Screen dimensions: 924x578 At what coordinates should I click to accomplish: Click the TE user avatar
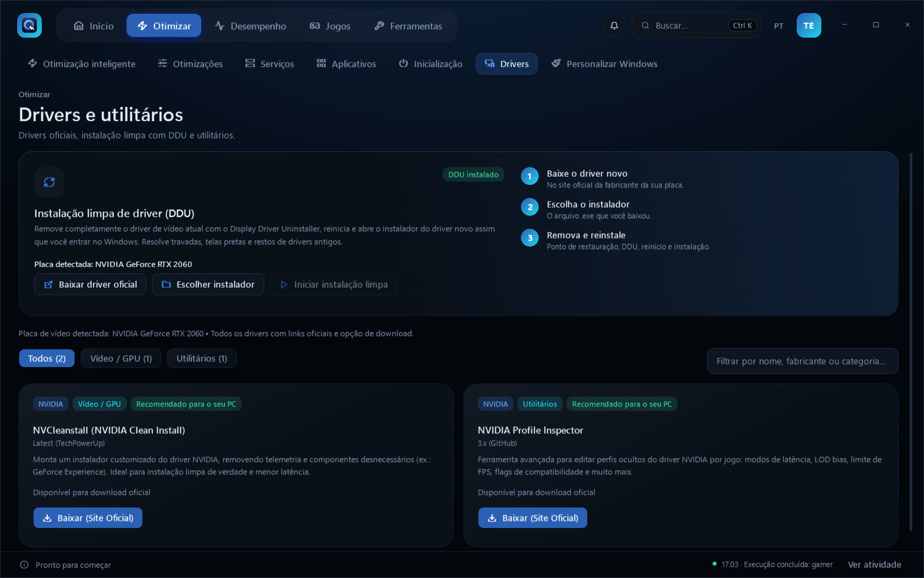tap(808, 26)
